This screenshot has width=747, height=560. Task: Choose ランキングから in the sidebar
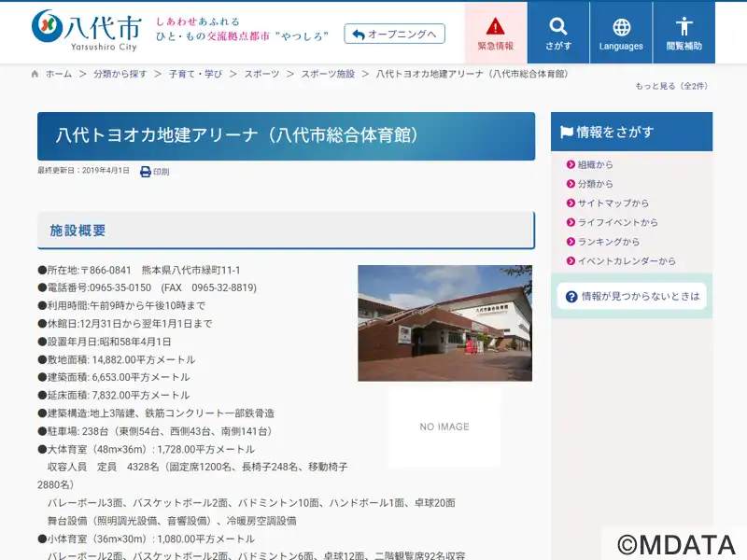[609, 242]
